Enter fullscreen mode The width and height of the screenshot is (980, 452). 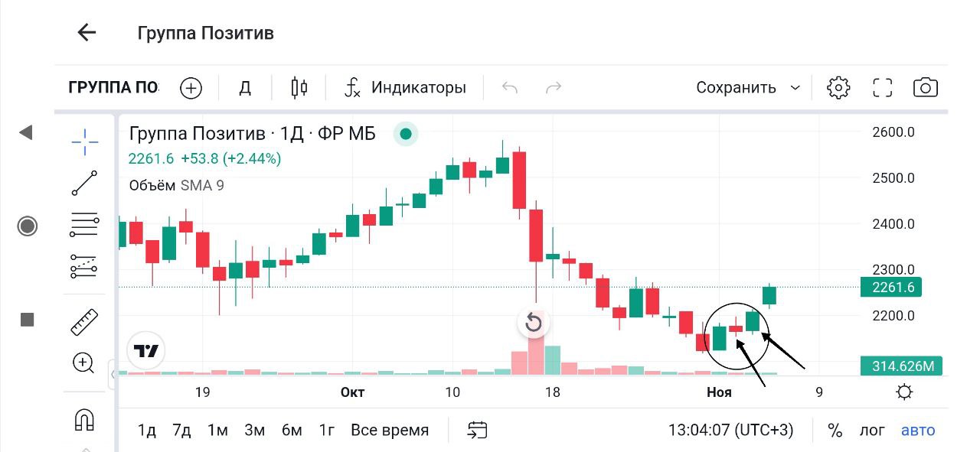883,88
